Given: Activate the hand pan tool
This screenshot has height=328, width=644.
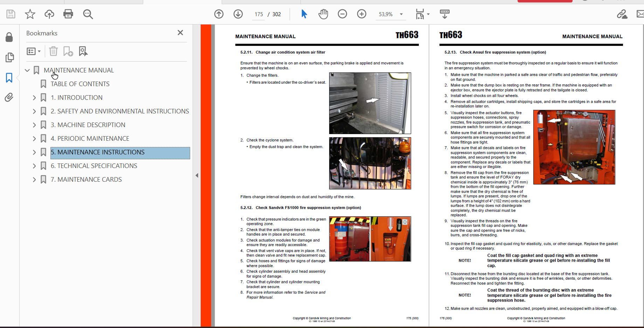Looking at the screenshot, I should point(323,14).
